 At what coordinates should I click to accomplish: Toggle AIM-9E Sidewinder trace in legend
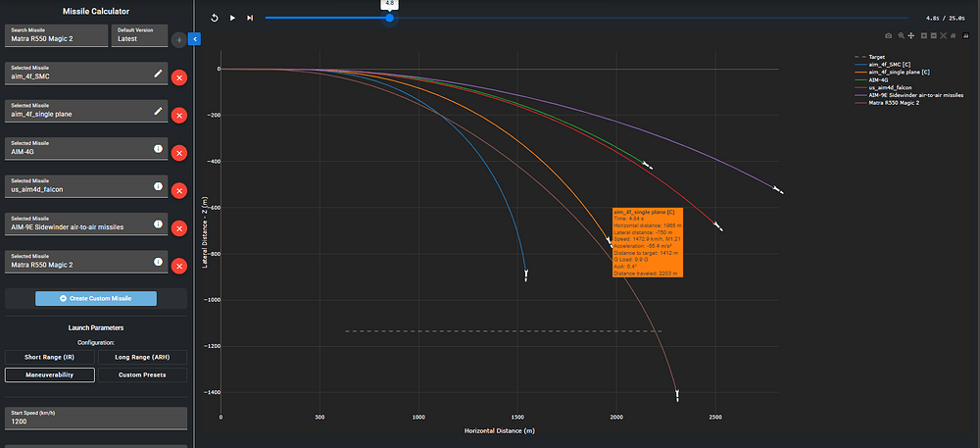tap(908, 95)
